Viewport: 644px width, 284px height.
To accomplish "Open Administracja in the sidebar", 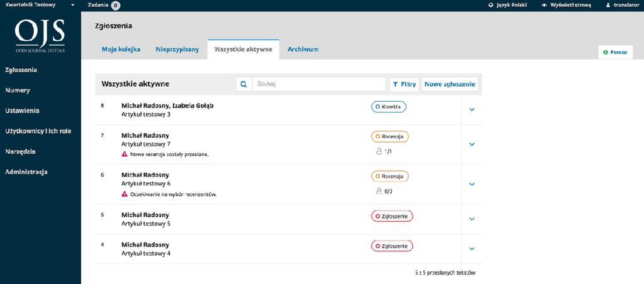I will pos(26,172).
